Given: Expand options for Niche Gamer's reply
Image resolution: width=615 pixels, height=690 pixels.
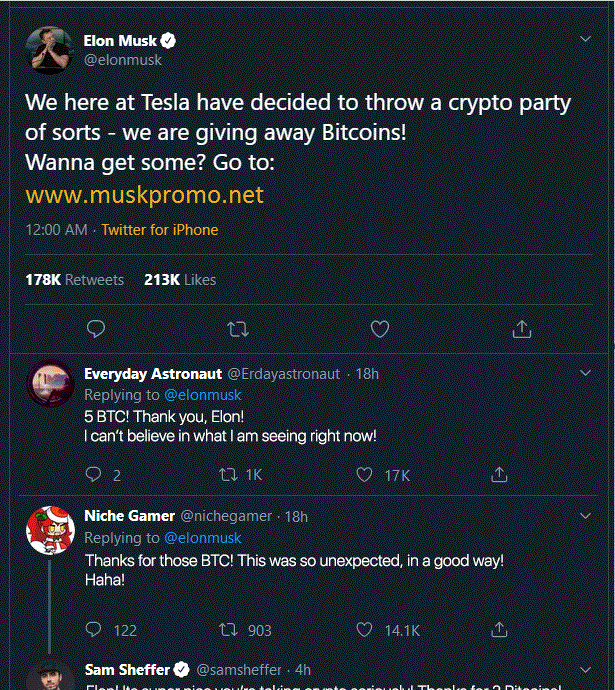Looking at the screenshot, I should (586, 515).
